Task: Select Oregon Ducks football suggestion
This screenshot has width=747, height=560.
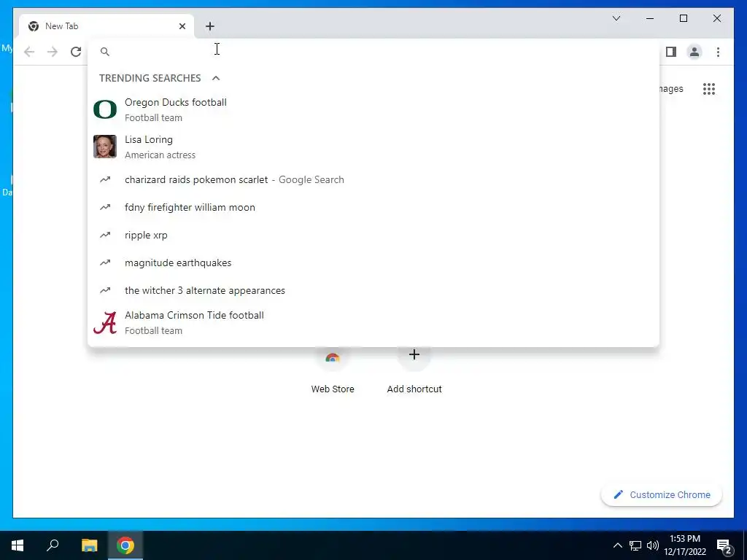Action: pos(373,109)
